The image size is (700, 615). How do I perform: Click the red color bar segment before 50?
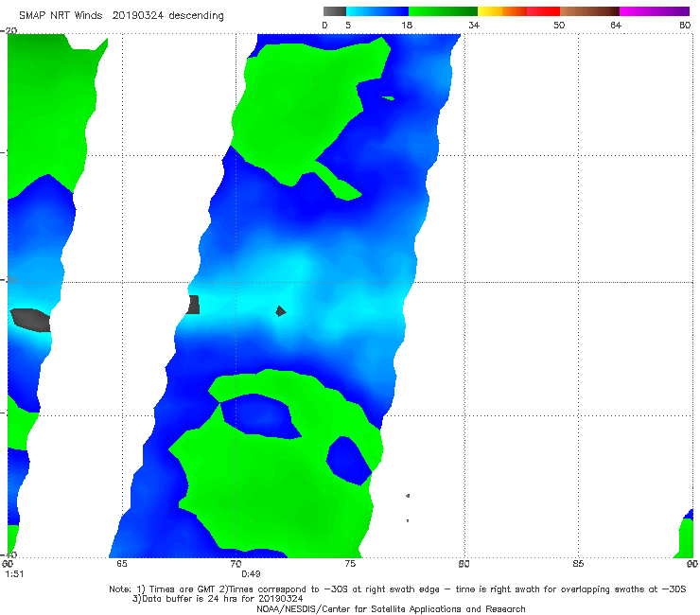tap(543, 11)
